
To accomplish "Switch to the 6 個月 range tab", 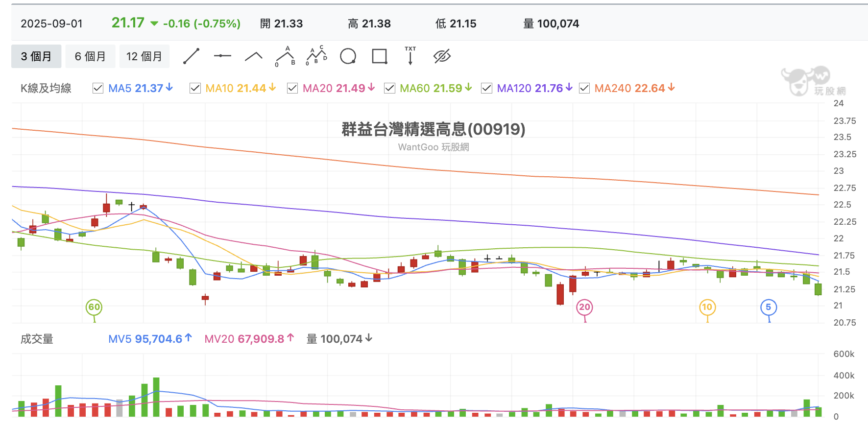I will point(90,56).
